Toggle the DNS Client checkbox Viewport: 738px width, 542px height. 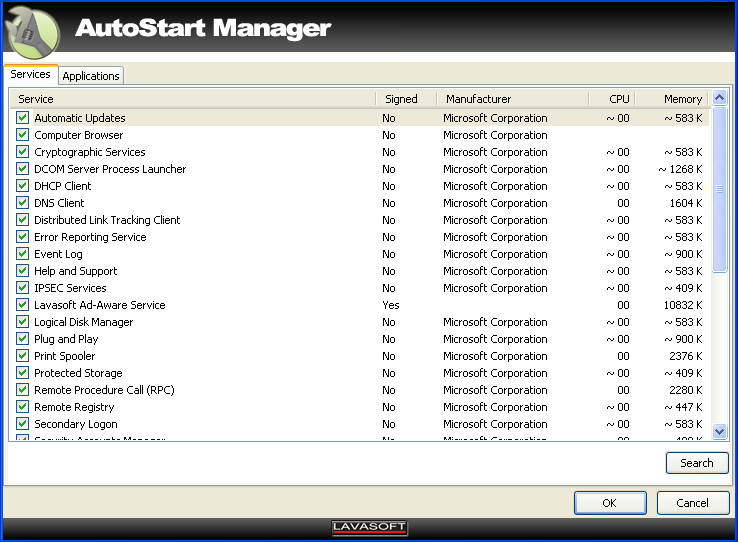(22, 202)
